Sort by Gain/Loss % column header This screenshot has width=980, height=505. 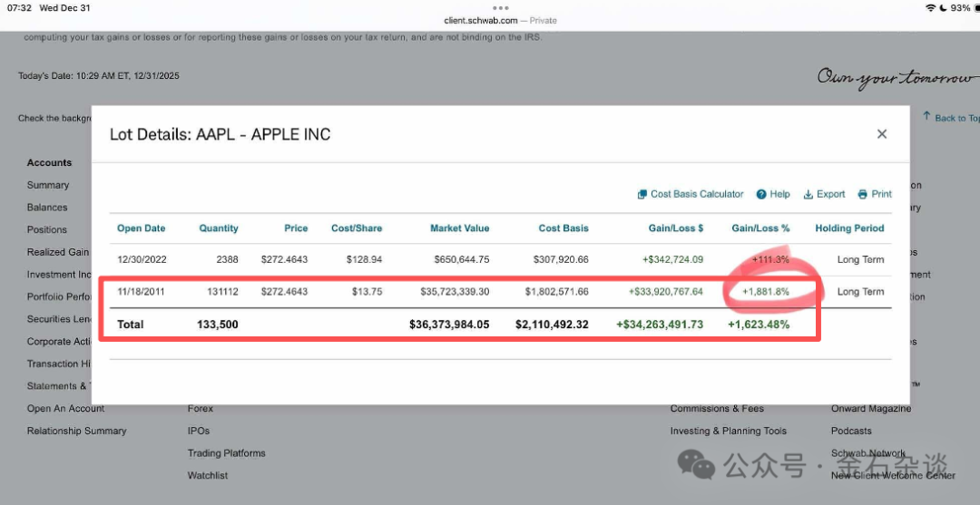pyautogui.click(x=760, y=228)
